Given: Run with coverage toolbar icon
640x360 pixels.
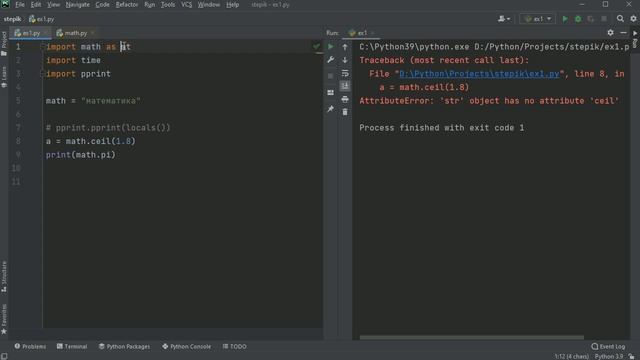Looking at the screenshot, I should [x=591, y=19].
